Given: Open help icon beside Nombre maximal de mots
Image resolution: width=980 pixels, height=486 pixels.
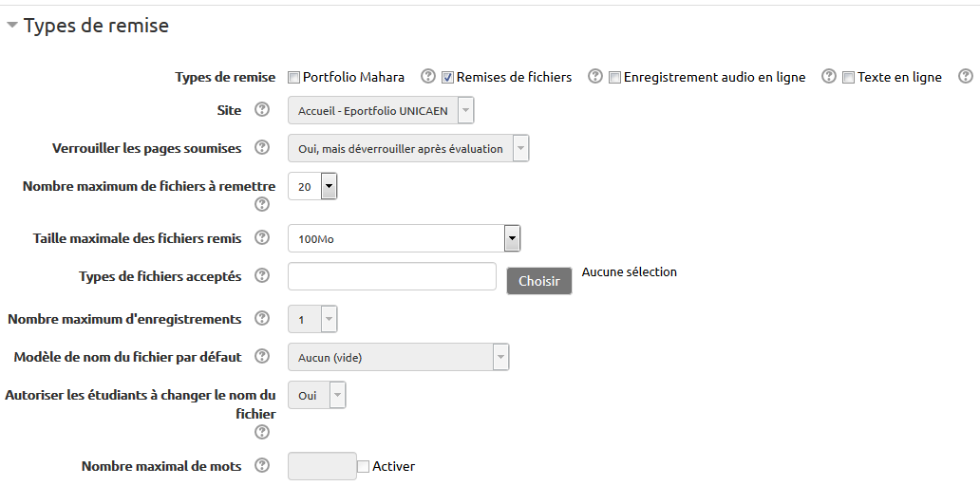Looking at the screenshot, I should pyautogui.click(x=262, y=466).
